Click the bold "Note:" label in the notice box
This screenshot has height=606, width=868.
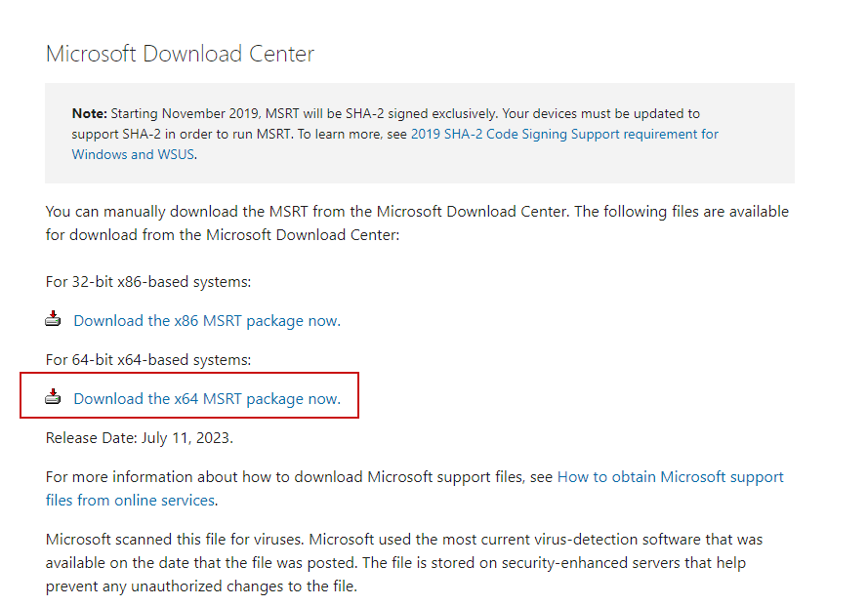91,113
